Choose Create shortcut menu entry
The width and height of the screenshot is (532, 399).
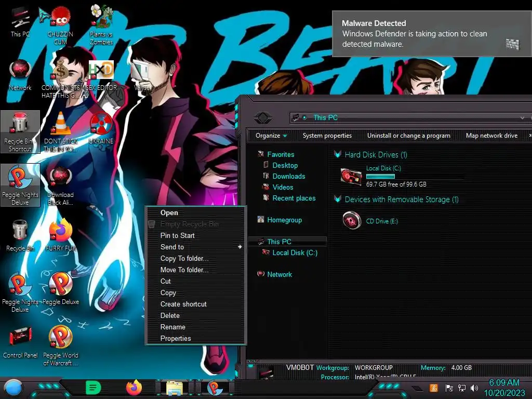tap(195, 304)
